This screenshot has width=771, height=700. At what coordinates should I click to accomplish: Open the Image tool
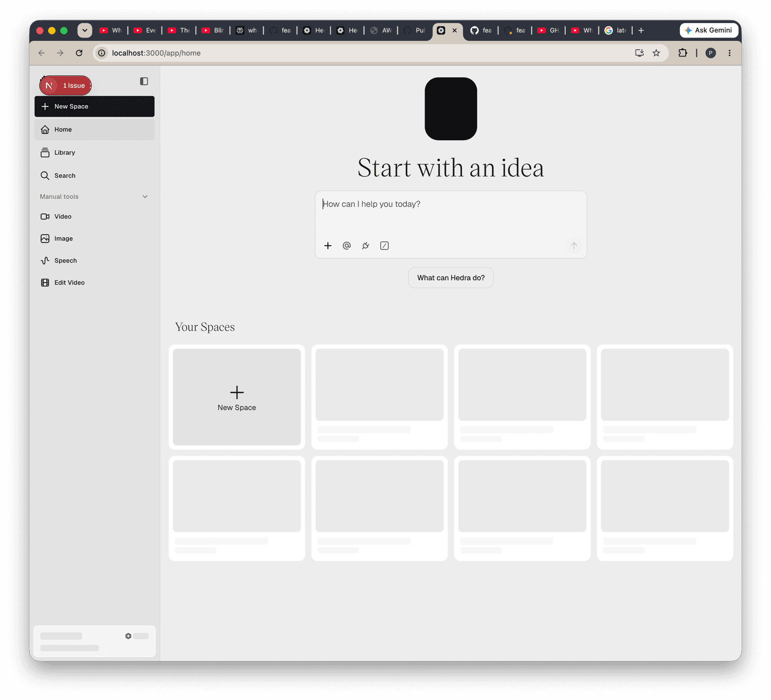point(94,239)
